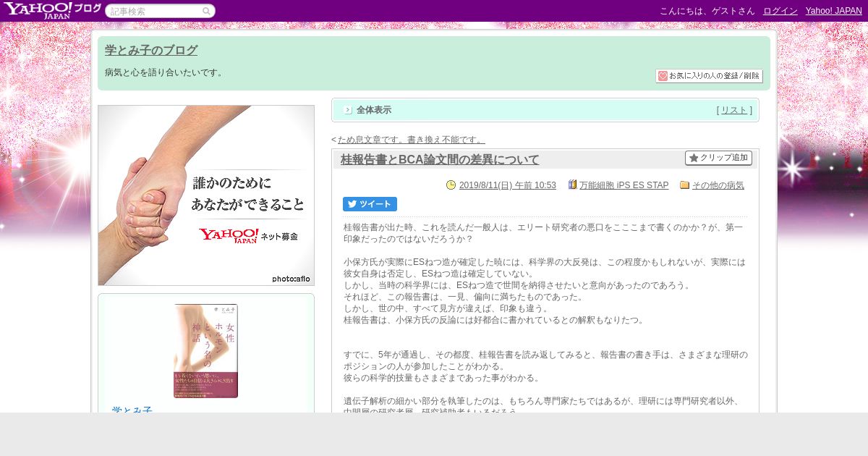The height and width of the screenshot is (456, 868).
Task: Click the 女性ホルモン book cover thumbnail
Action: (x=206, y=351)
